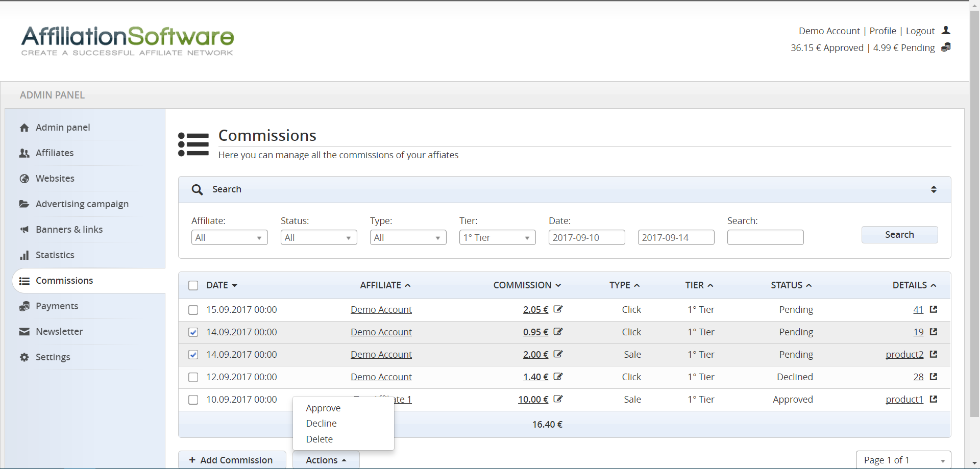
Task: Sort table by STATUS column
Action: [x=791, y=285]
